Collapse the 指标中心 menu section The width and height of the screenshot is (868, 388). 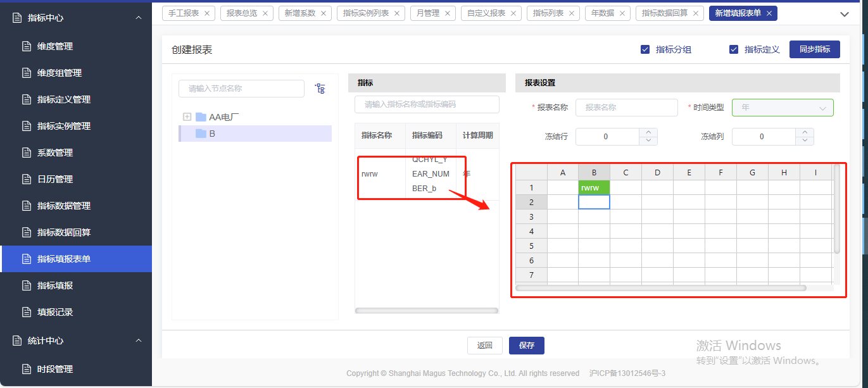coord(139,18)
